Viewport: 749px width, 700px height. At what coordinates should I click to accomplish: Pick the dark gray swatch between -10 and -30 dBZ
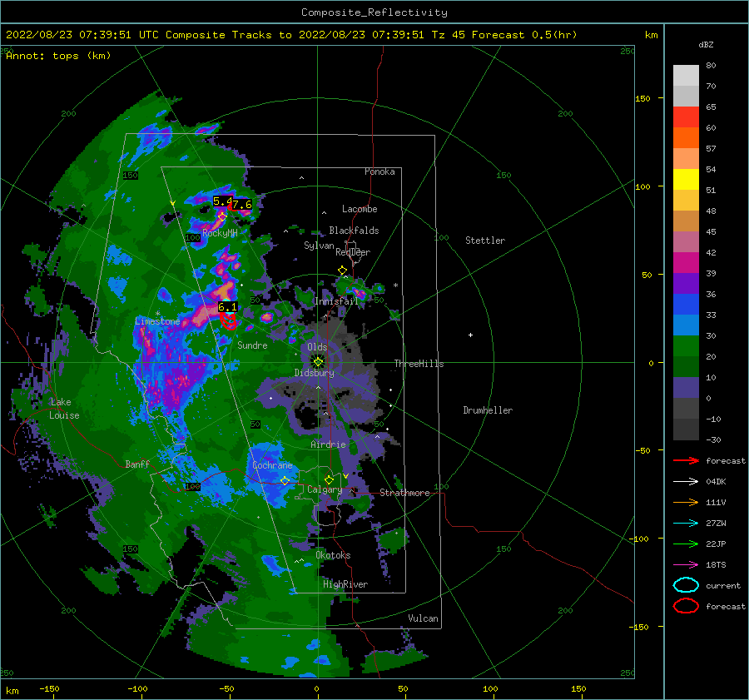[x=686, y=429]
